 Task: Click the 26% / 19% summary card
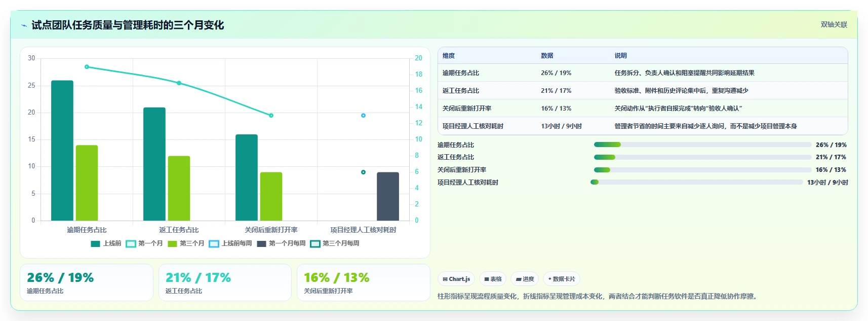click(x=87, y=282)
